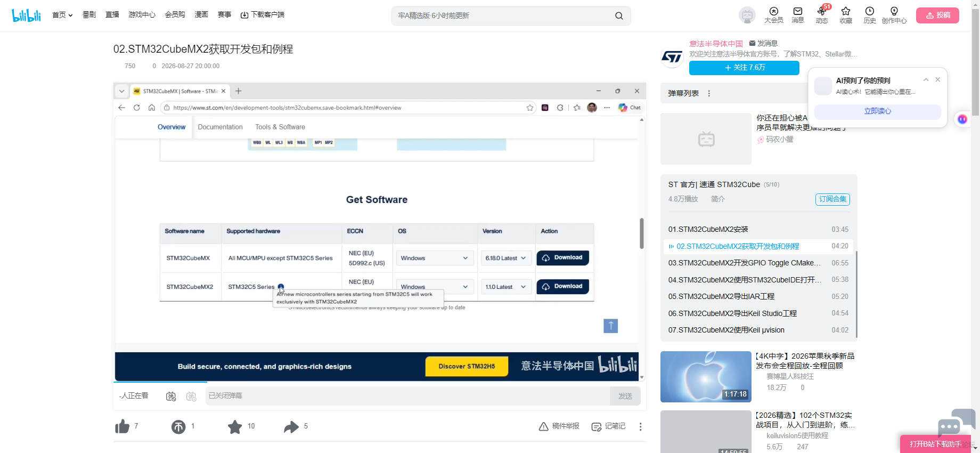980x453 pixels.
Task: Open the 漫画 section
Action: tap(201, 15)
